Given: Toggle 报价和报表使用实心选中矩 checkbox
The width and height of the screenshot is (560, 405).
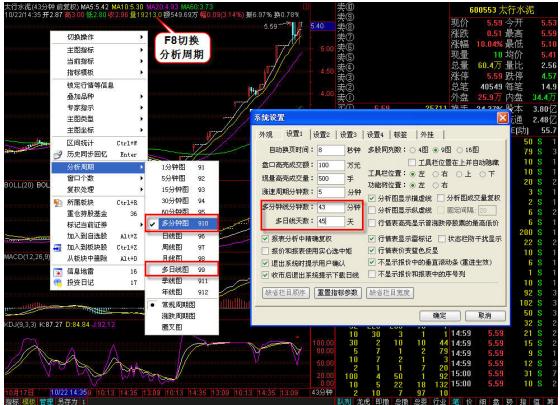Looking at the screenshot, I should click(265, 251).
